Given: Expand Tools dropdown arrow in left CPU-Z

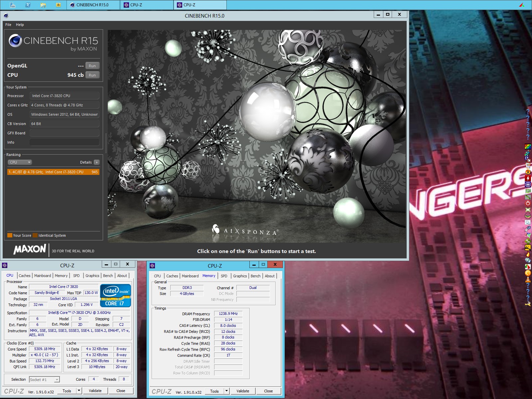Looking at the screenshot, I should (79, 391).
